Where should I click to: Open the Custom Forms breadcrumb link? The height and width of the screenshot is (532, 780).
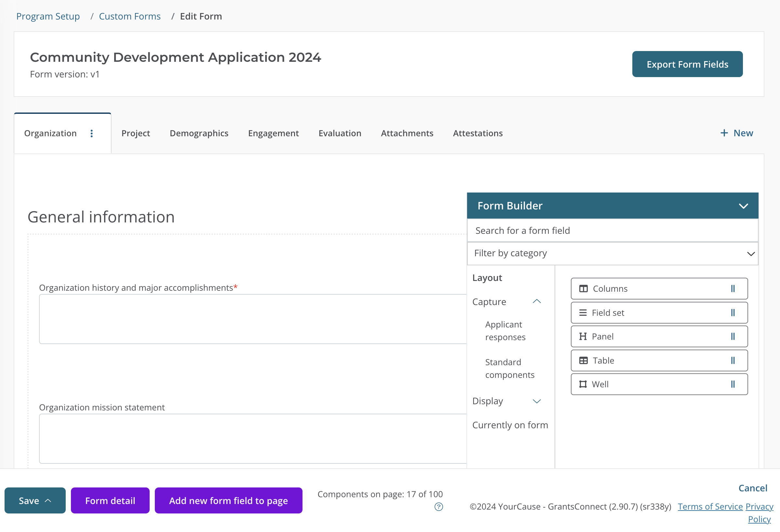point(130,16)
